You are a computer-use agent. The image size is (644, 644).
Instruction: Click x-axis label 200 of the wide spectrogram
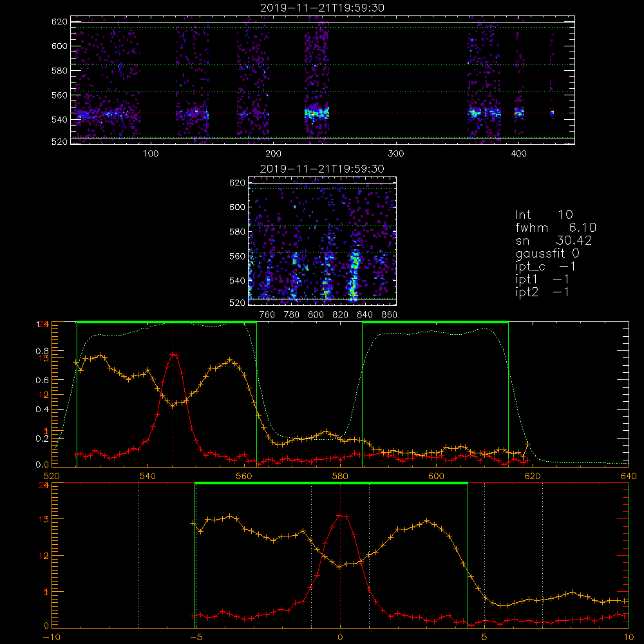[273, 154]
